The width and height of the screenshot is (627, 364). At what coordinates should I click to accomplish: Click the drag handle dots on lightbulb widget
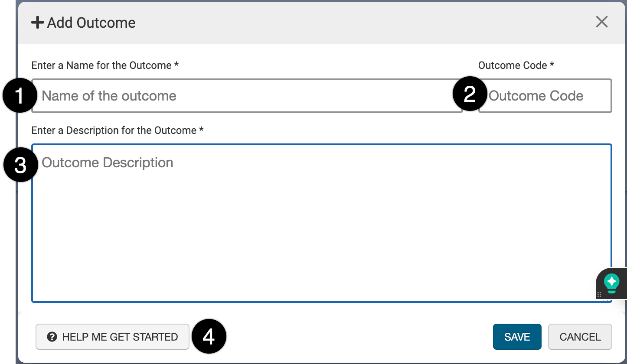[x=599, y=294]
